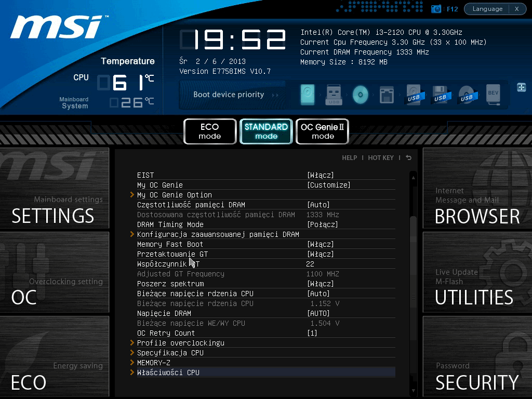Switch to ECO mode
Viewport: 532px width, 399px height.
click(210, 131)
